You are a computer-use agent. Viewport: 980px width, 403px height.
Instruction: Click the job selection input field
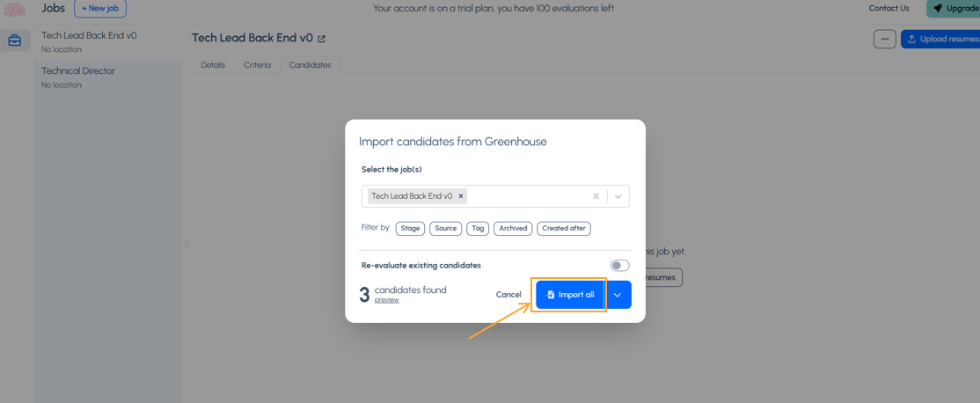pyautogui.click(x=495, y=196)
